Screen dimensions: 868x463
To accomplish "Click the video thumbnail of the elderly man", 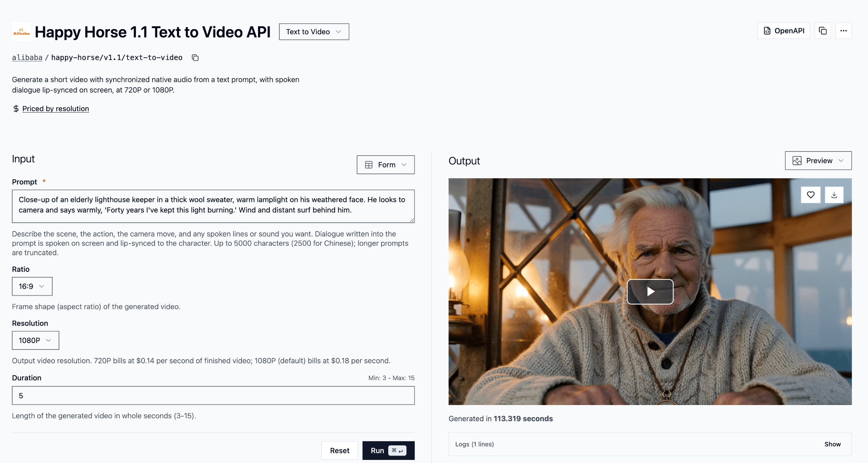I will click(650, 291).
